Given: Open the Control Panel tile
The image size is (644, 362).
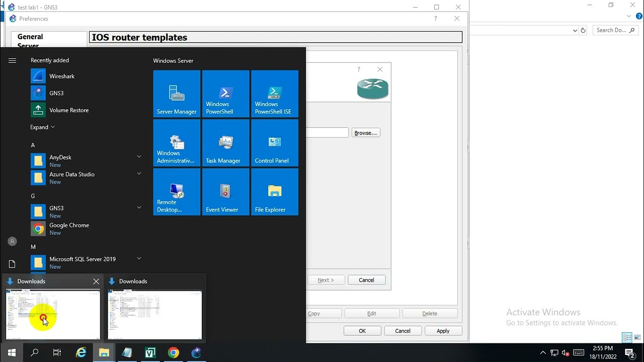Looking at the screenshot, I should (275, 143).
